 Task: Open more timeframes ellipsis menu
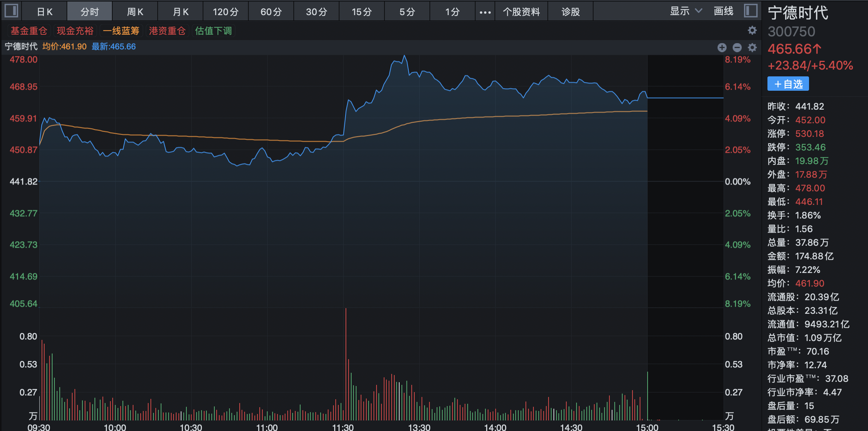(485, 12)
